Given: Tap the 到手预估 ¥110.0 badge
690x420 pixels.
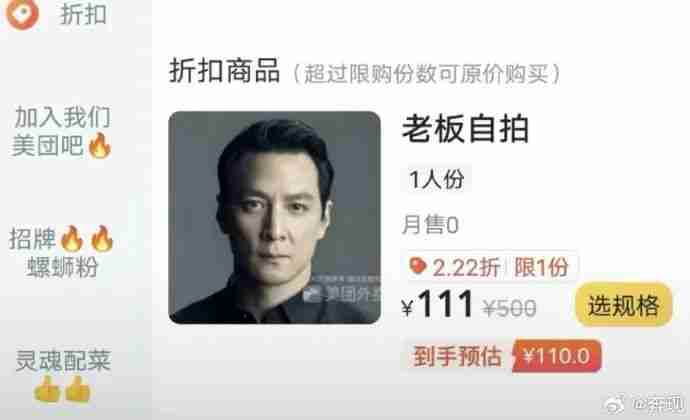Looking at the screenshot, I should [x=502, y=356].
